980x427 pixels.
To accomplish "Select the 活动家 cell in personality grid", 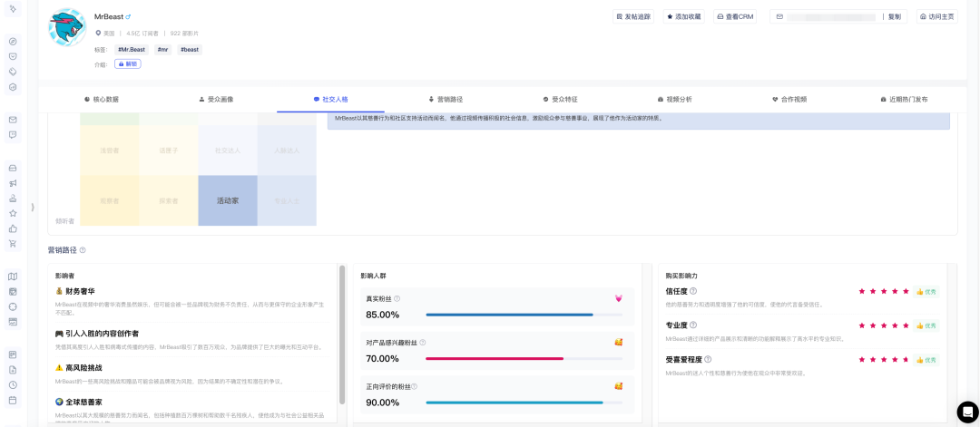I will (x=228, y=200).
